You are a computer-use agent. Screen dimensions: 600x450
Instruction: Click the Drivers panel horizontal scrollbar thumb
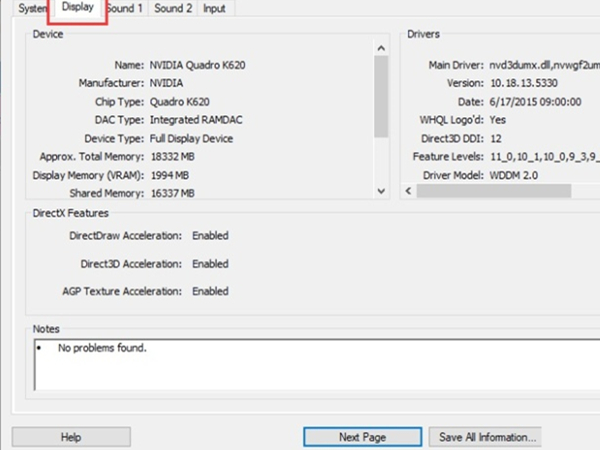[x=490, y=190]
